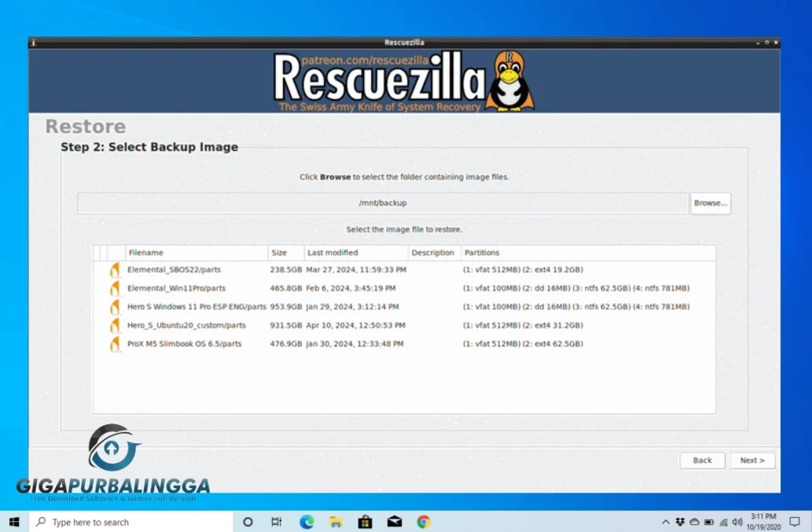Open the Windows Start menu
Screen dimensions: 812x532
pyautogui.click(x=14, y=522)
